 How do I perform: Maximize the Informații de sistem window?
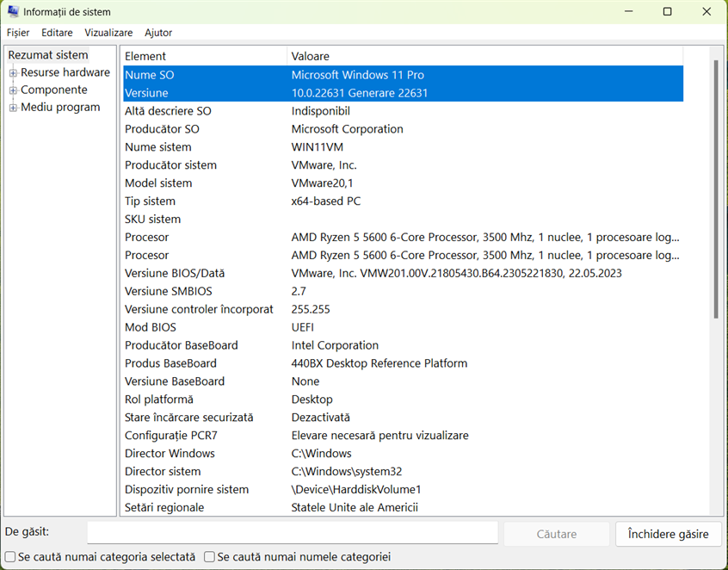pyautogui.click(x=667, y=11)
